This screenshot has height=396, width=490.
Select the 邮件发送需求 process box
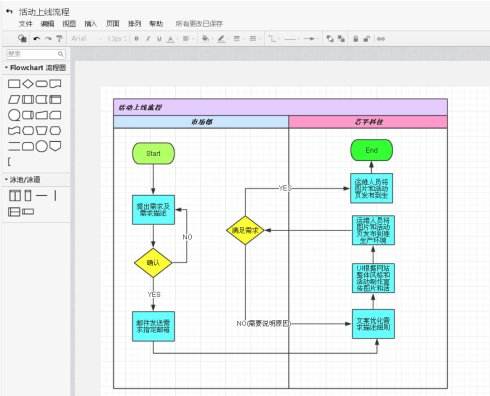click(x=153, y=326)
